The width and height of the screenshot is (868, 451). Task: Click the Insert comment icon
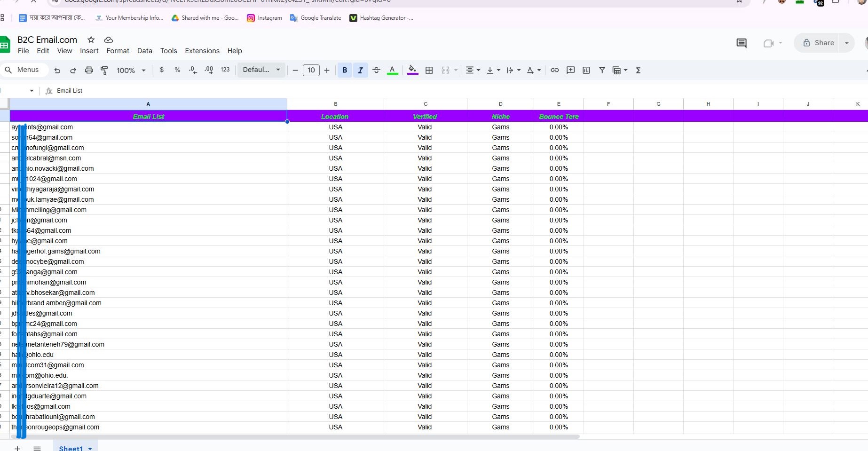tap(570, 70)
